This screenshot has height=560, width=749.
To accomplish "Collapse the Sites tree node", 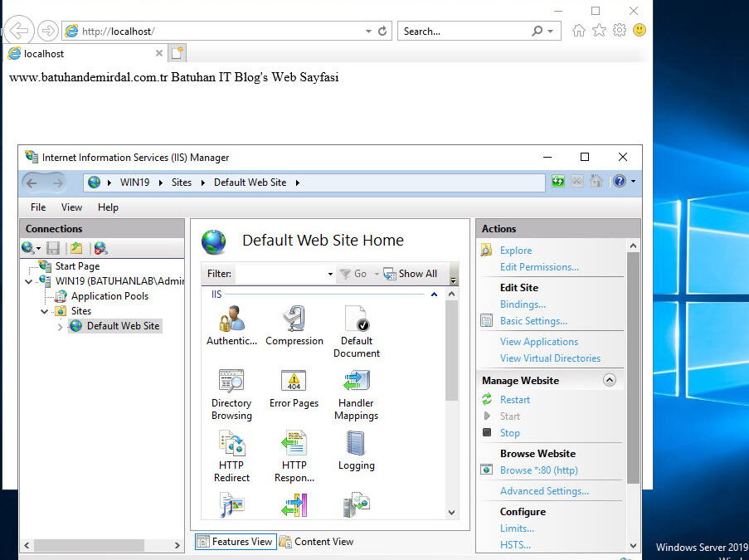I will pos(46,312).
